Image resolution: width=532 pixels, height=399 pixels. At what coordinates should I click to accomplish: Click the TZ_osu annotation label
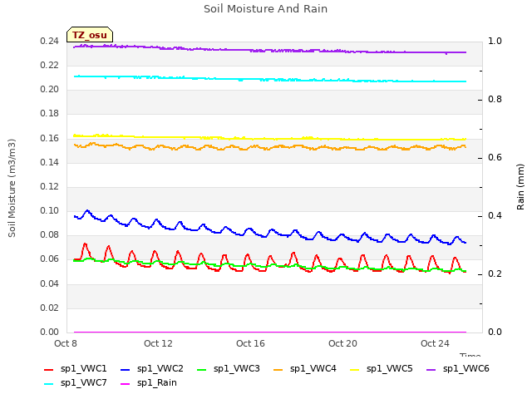click(90, 35)
